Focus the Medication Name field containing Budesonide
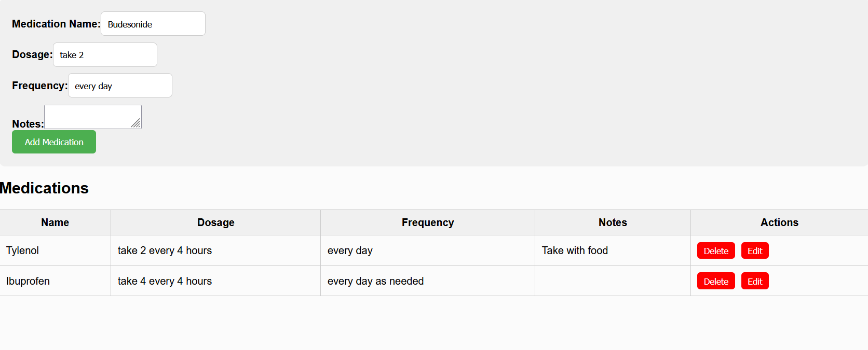Viewport: 868px width, 350px height. coord(153,24)
